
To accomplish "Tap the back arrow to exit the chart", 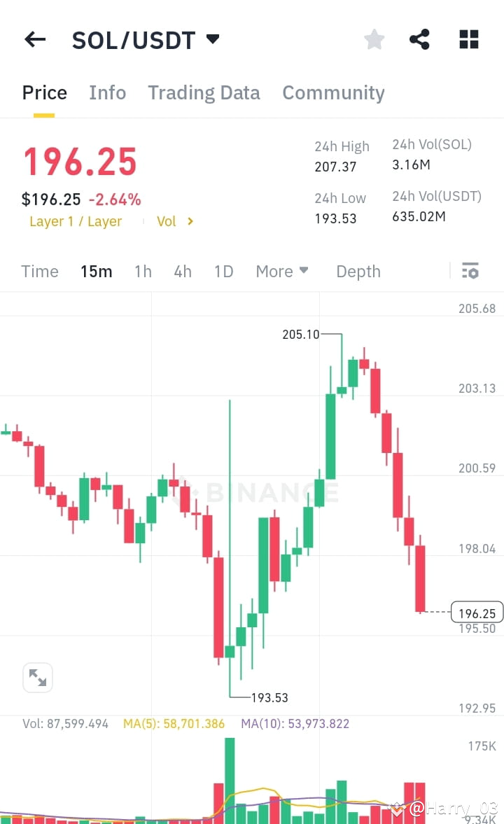I will (x=34, y=39).
